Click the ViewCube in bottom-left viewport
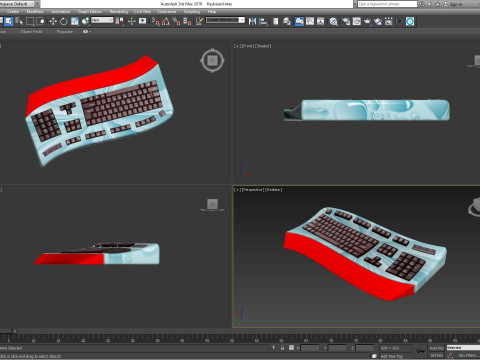 [x=212, y=204]
